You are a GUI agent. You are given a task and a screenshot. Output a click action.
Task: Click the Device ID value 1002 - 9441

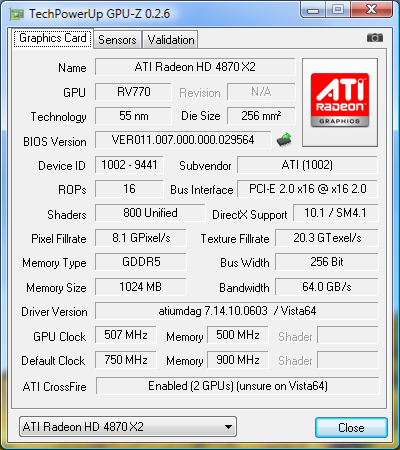click(x=129, y=165)
